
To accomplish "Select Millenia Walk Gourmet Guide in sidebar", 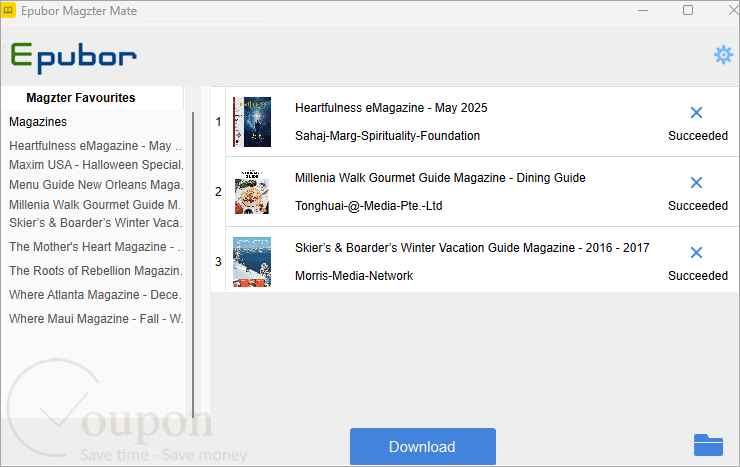I will 95,205.
